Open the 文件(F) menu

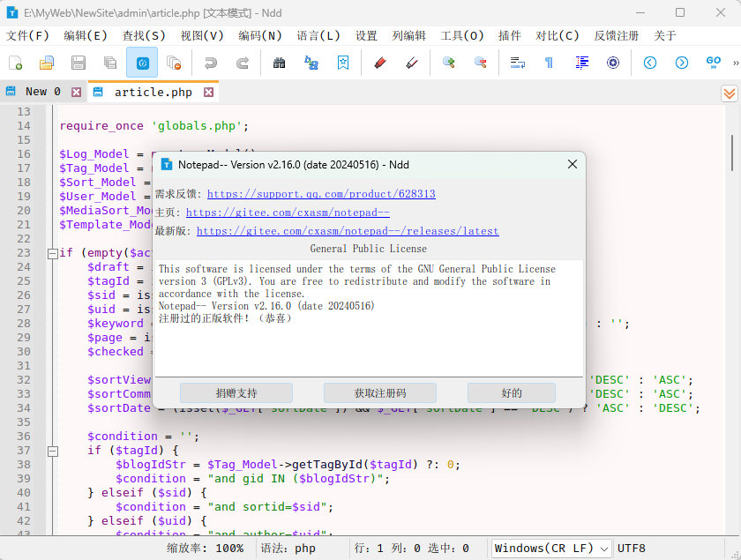(x=27, y=36)
